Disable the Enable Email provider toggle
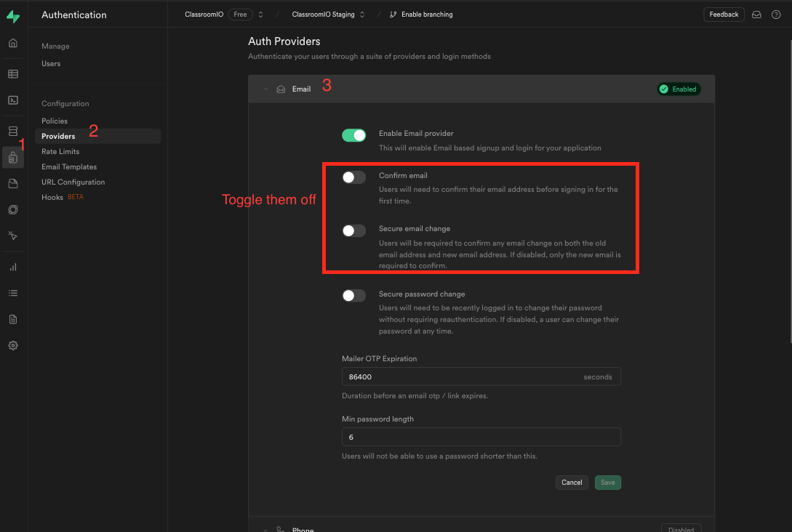 tap(353, 135)
